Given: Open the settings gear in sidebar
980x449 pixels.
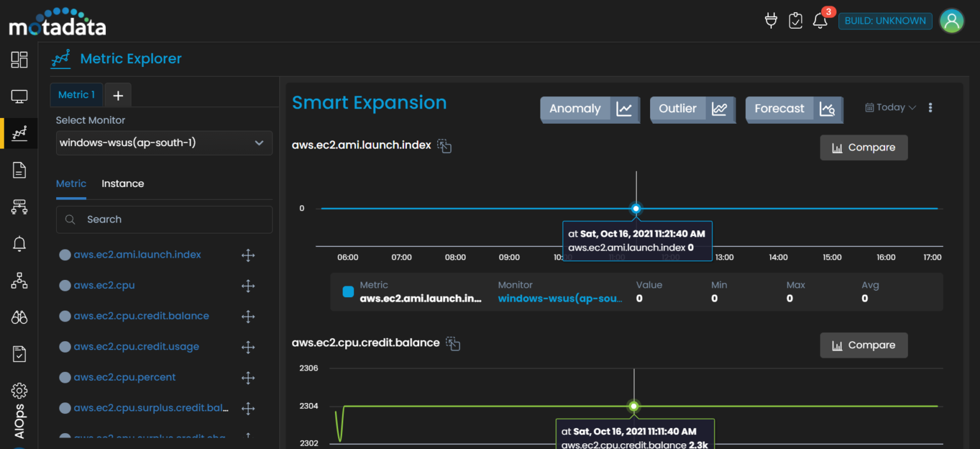Looking at the screenshot, I should point(19,390).
